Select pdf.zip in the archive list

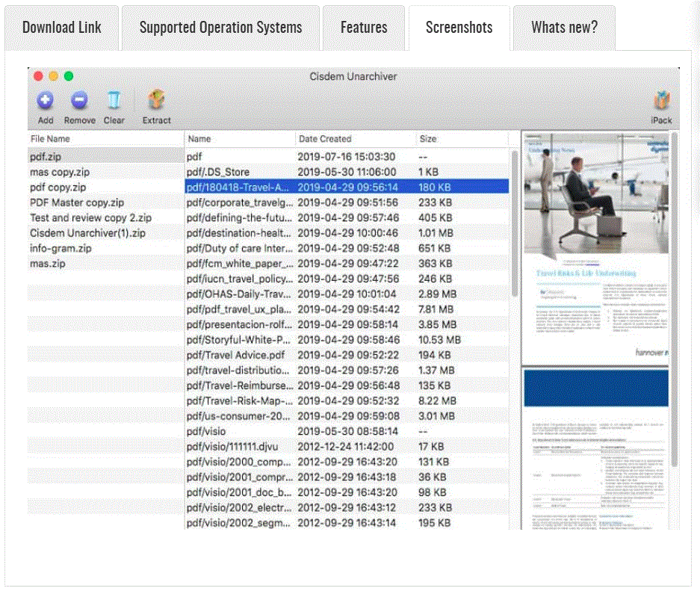tap(106, 157)
